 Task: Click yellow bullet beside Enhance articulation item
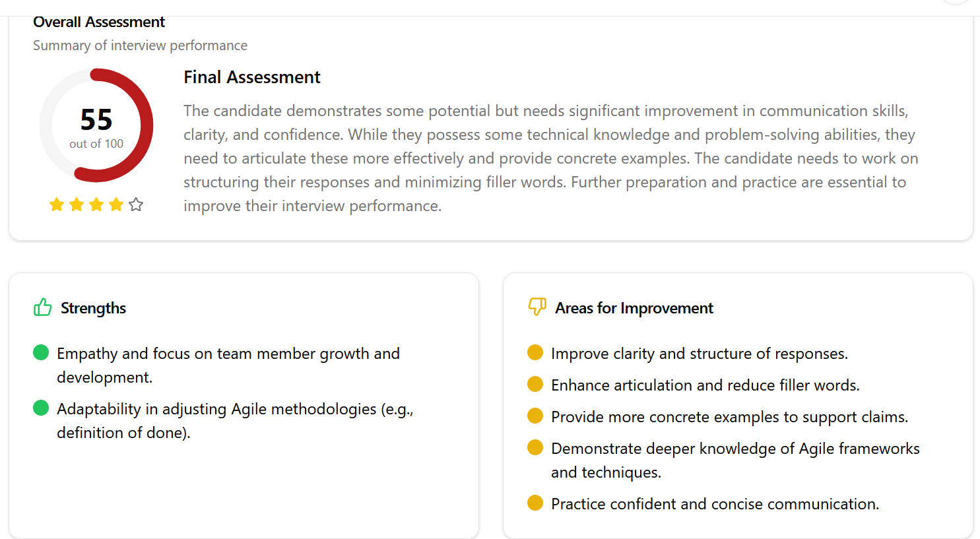click(535, 385)
